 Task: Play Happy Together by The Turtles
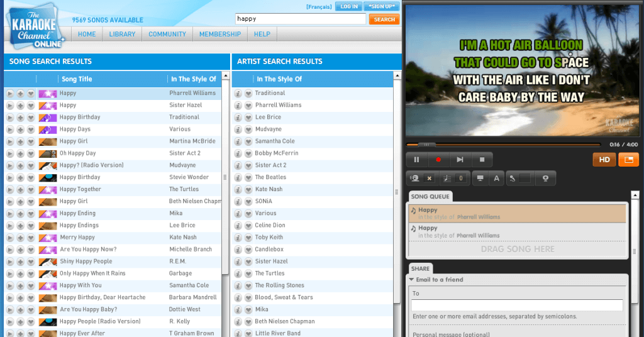(10, 190)
